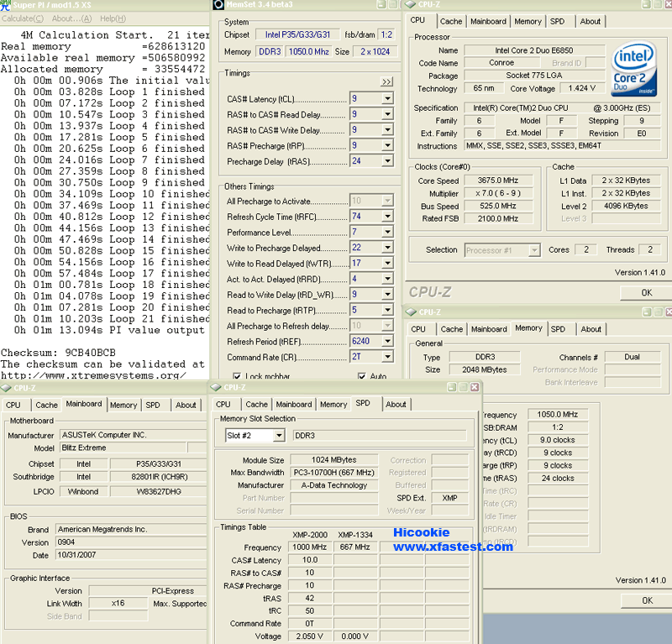Viewport: 672px width, 644px height.
Task: Open the RAS# to CAS# Write Delay dropdown
Action: [387, 130]
